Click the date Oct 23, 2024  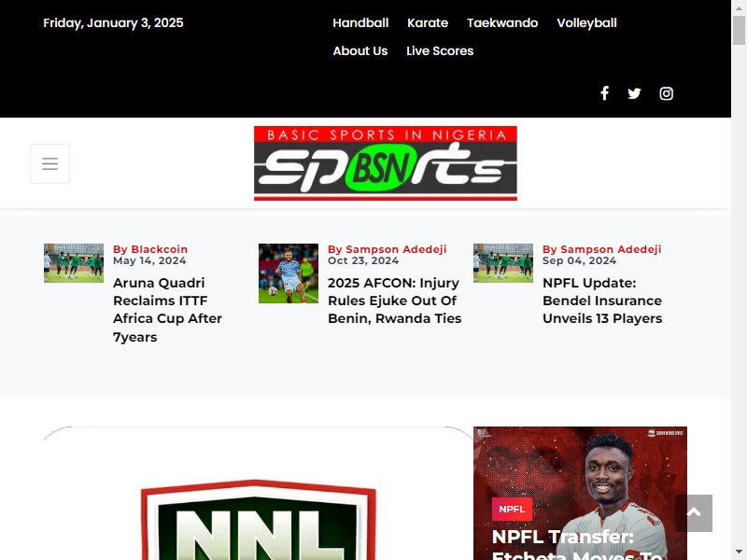363,260
